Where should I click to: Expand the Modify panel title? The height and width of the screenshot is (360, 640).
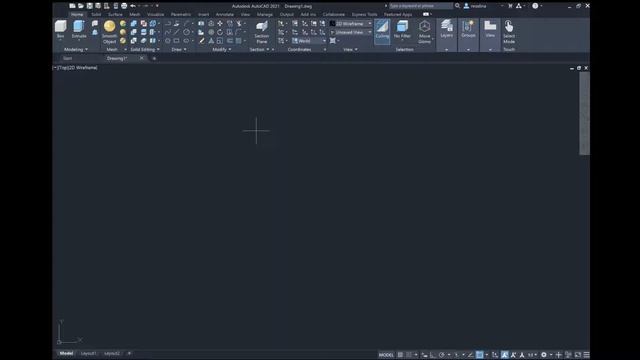(222, 49)
